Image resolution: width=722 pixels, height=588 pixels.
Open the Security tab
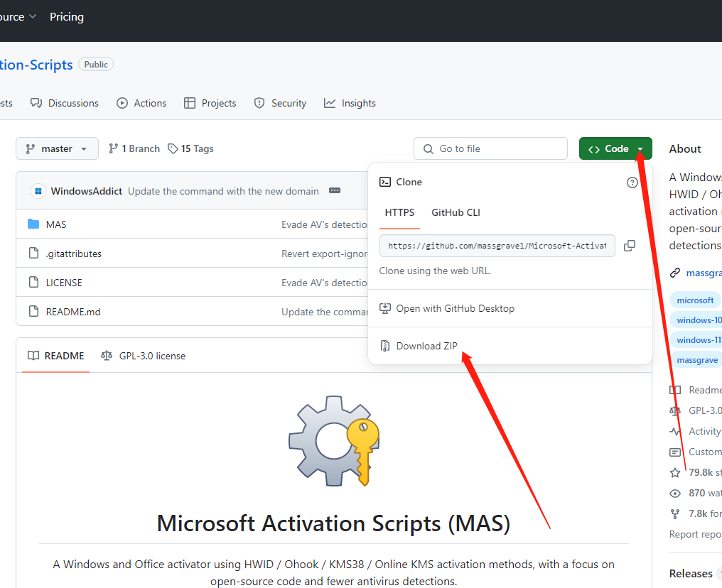click(280, 103)
